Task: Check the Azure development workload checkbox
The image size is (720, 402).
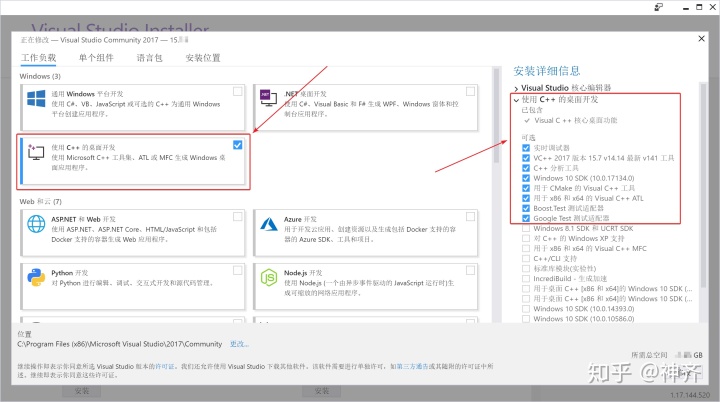Action: (x=470, y=216)
